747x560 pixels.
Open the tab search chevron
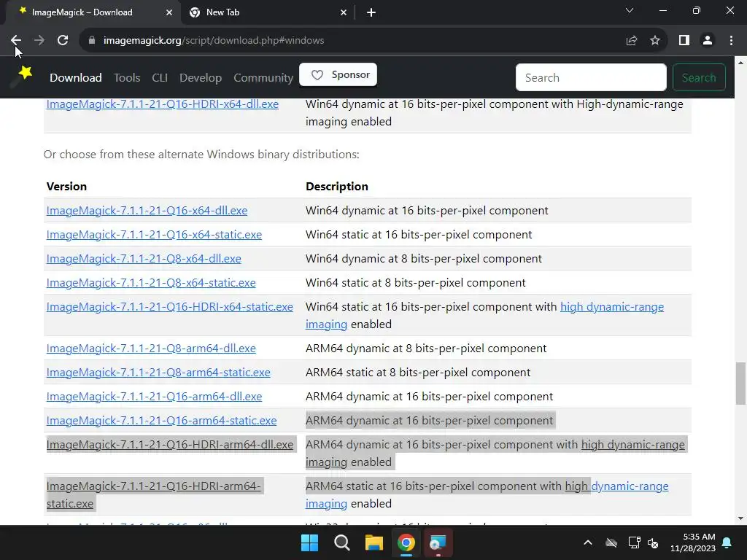630,10
